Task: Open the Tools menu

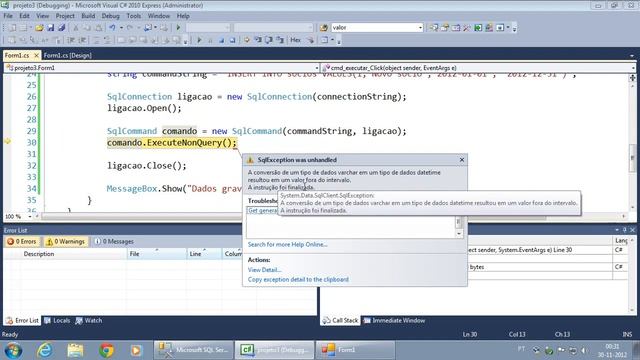Action: 133,16
